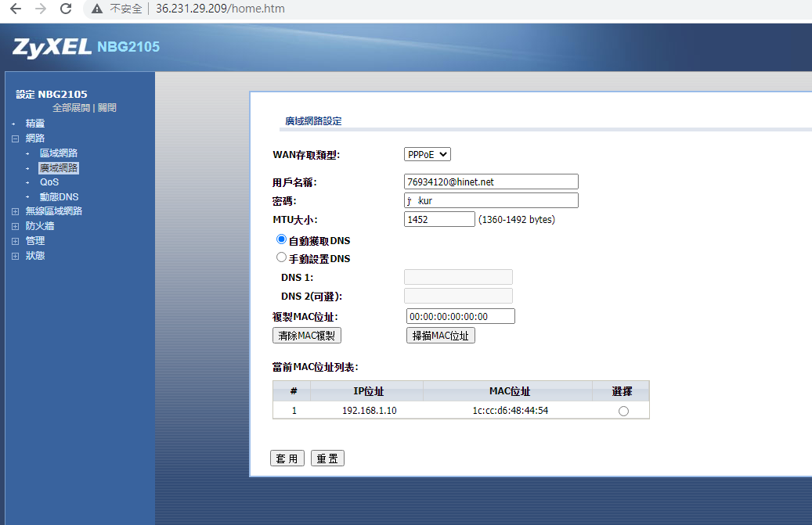Click the 設定 NBG2105 sidebar title
Screen dimensions: 812x525
52,94
